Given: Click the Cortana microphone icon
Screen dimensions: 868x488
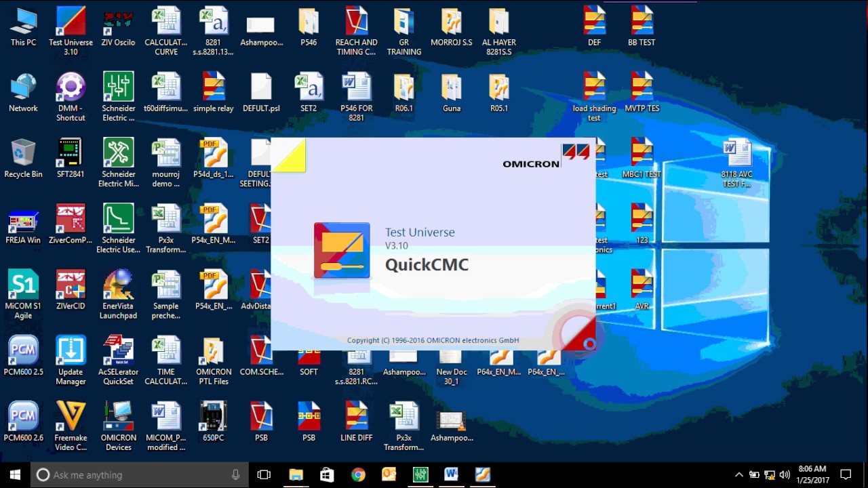Looking at the screenshot, I should (235, 474).
